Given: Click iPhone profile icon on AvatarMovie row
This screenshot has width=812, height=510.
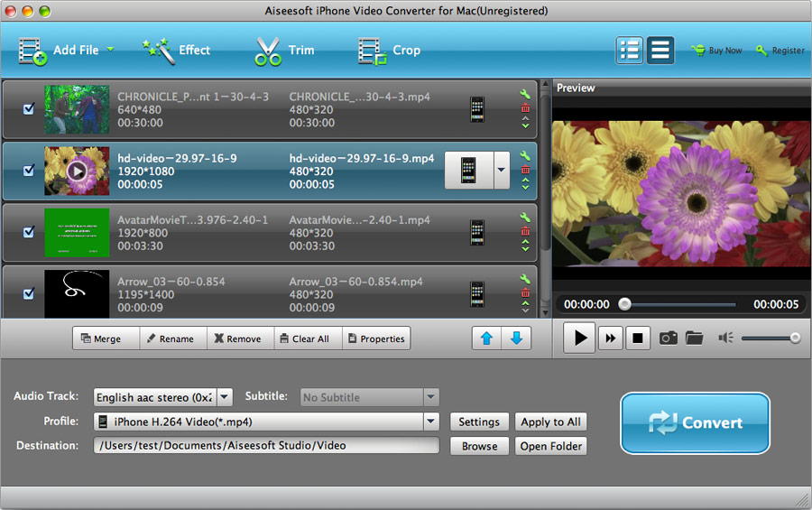Looking at the screenshot, I should pos(477,232).
